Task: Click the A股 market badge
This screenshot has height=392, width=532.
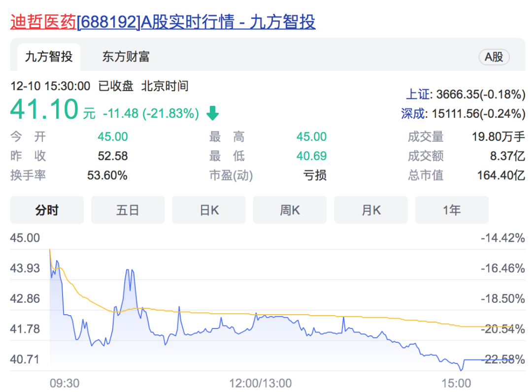Action: coord(494,57)
